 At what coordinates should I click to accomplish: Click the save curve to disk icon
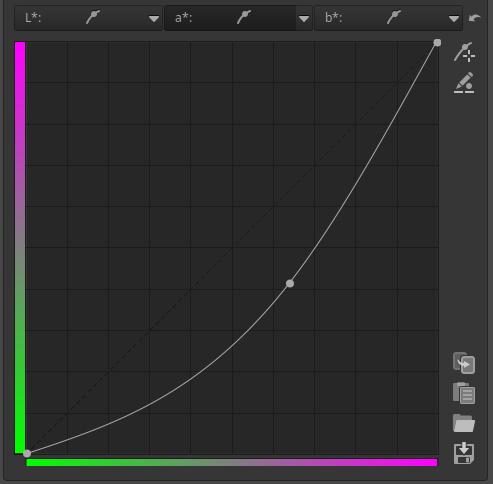[x=464, y=453]
